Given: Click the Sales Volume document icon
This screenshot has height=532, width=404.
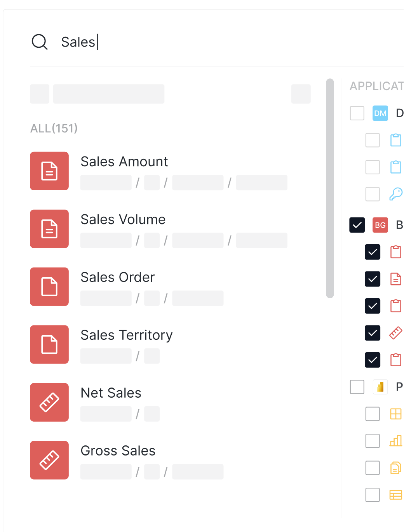Looking at the screenshot, I should pyautogui.click(x=49, y=229).
